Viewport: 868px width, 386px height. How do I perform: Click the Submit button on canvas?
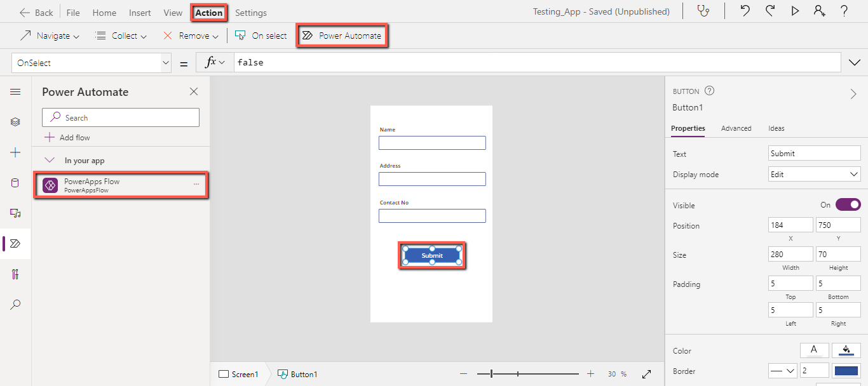point(432,255)
